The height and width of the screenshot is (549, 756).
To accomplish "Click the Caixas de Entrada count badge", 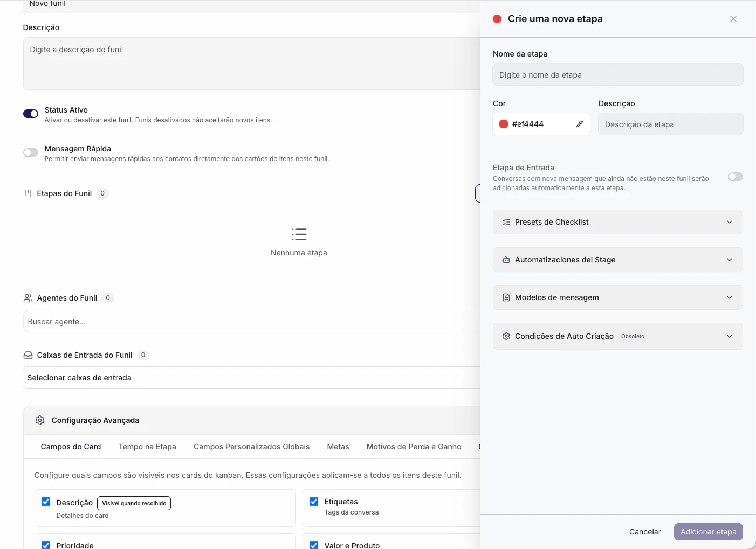I will [143, 355].
